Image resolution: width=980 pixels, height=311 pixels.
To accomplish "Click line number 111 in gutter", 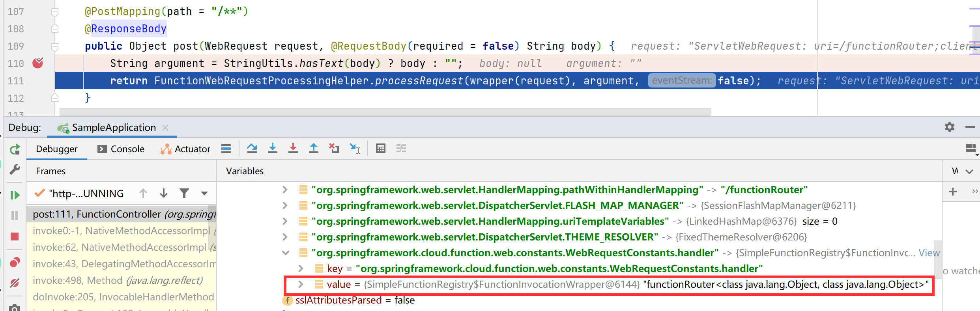I will (16, 81).
